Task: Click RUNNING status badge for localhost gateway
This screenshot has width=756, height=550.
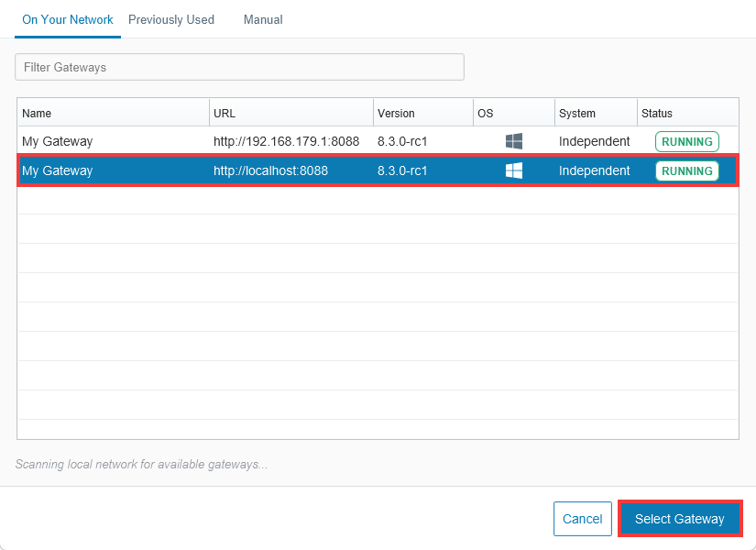Action: [x=687, y=170]
